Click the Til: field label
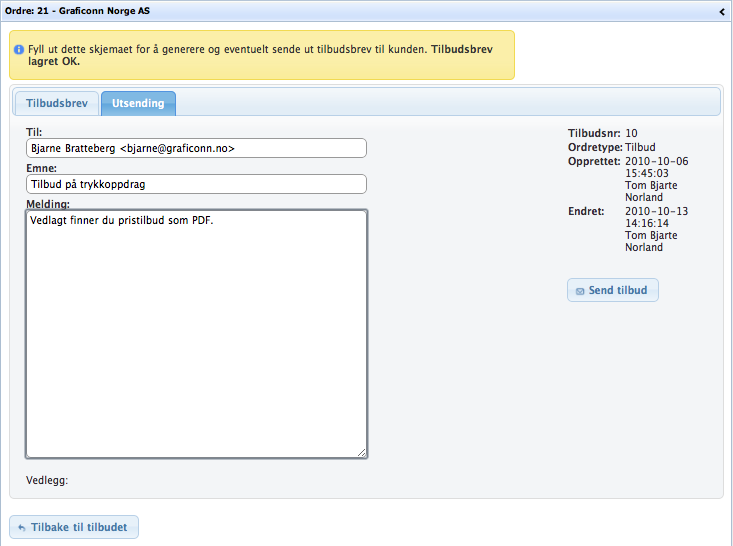 34,132
